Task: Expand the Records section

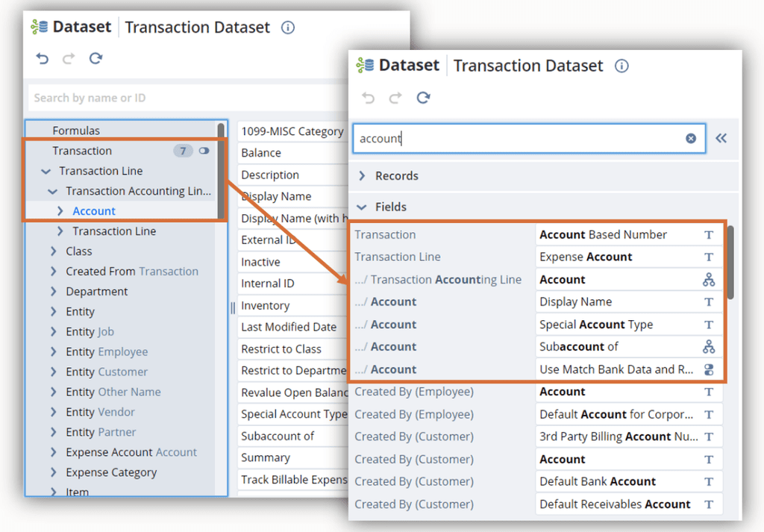Action: click(x=363, y=176)
